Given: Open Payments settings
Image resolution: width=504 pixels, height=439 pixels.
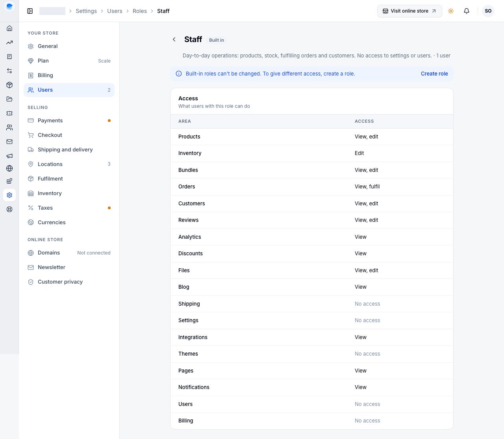Looking at the screenshot, I should 69,121.
